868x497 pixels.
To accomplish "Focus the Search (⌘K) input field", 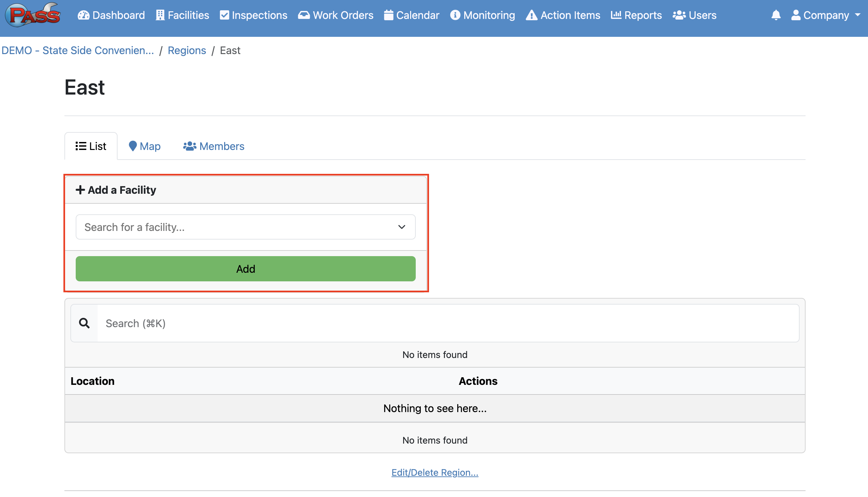I will click(448, 323).
